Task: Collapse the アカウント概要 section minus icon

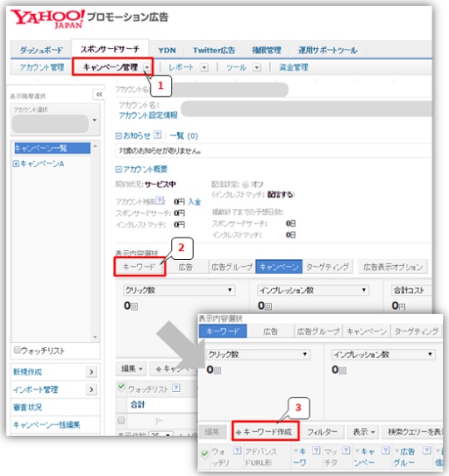Action: pyautogui.click(x=118, y=169)
